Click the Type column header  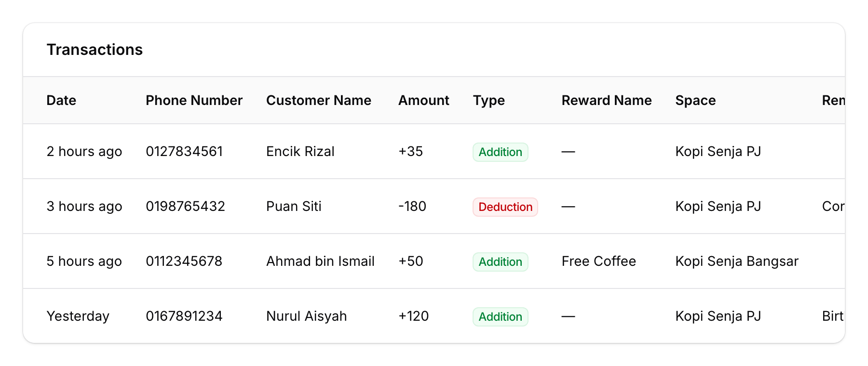[488, 100]
